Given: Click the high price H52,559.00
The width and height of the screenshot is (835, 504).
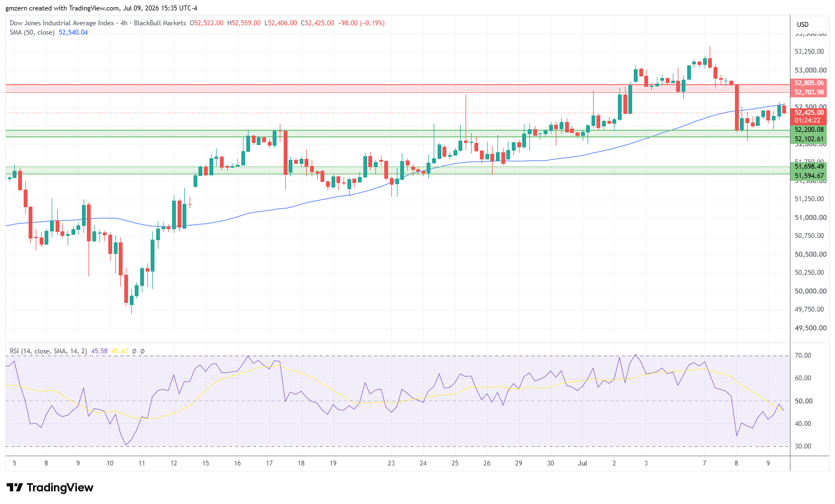Looking at the screenshot, I should point(244,23).
